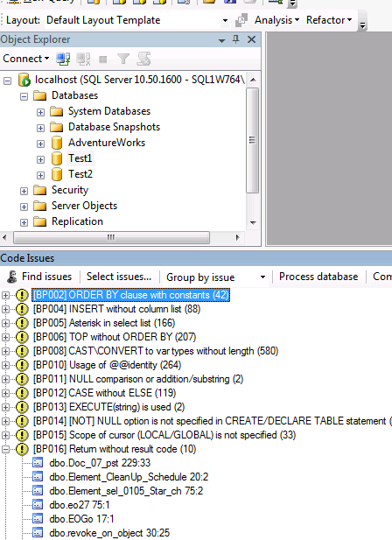
Task: Select the AdventureWorks database icon
Action: click(57, 143)
